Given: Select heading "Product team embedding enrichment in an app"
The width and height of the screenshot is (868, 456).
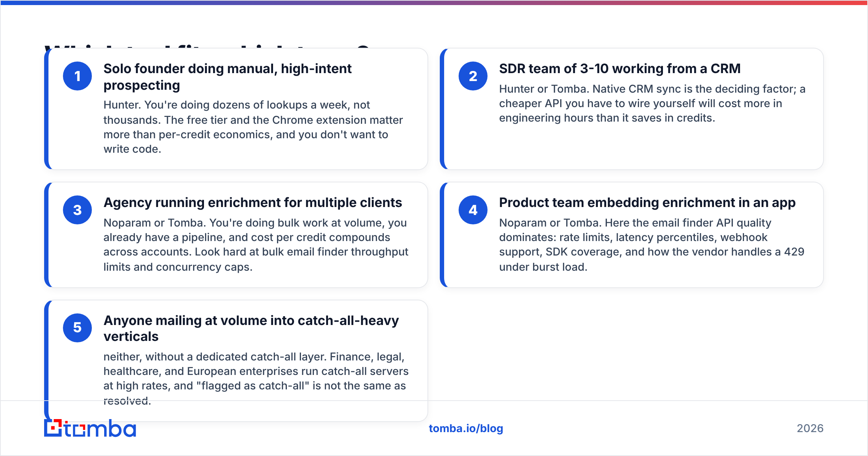Looking at the screenshot, I should pos(647,203).
